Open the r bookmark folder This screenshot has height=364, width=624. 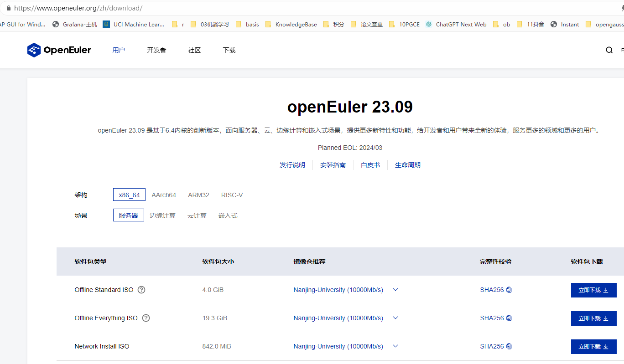(178, 25)
